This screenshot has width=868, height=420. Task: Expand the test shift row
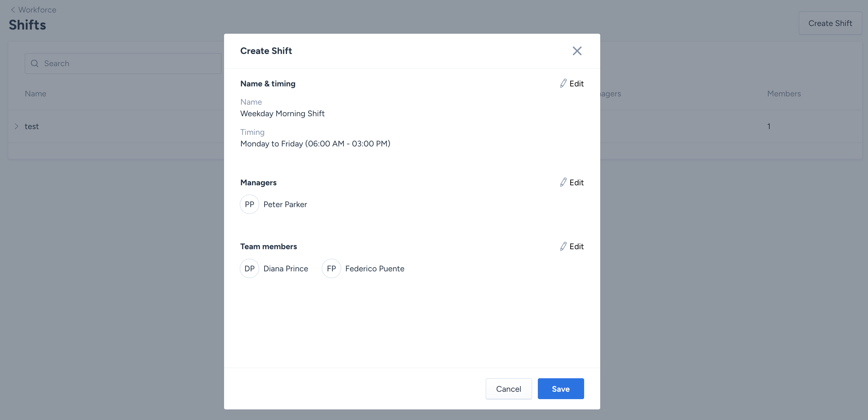coord(16,126)
